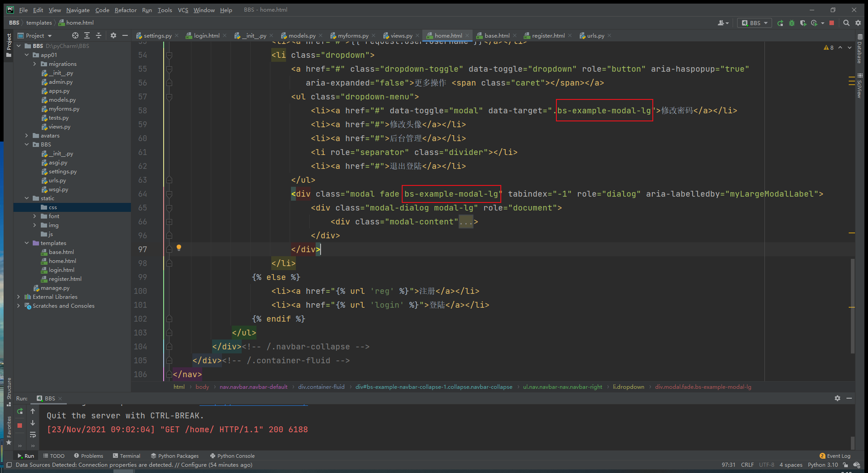Open IDE settings gear in top toolbar
This screenshot has width=868, height=473.
click(x=858, y=23)
